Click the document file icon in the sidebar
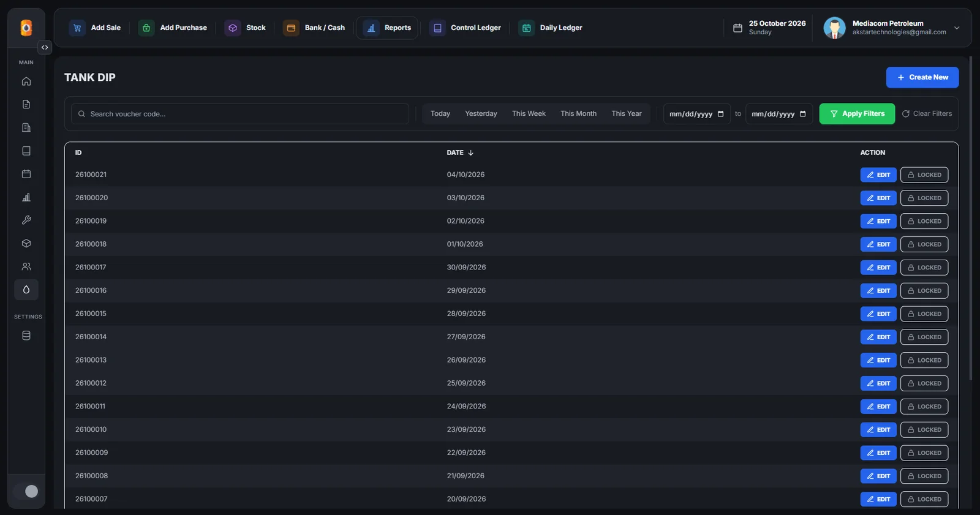 [x=26, y=105]
